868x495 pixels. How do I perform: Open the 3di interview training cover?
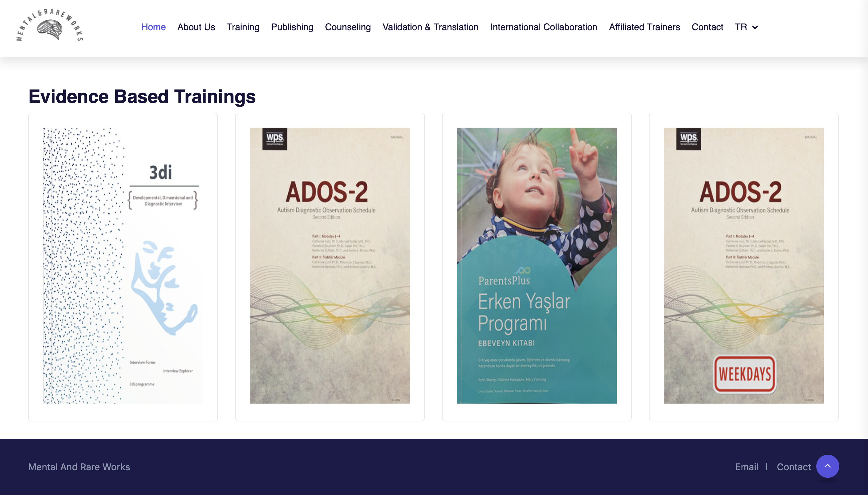[x=123, y=266]
